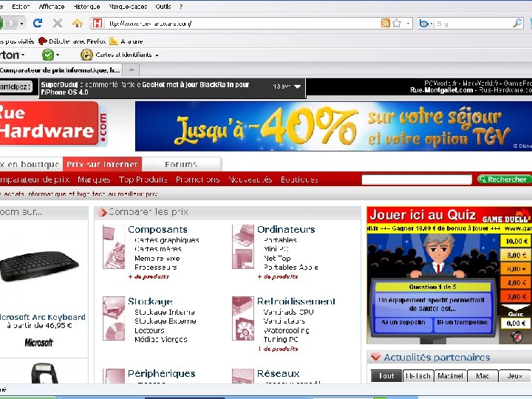Open the search engine selector dropdown
532x399 pixels.
click(x=431, y=24)
